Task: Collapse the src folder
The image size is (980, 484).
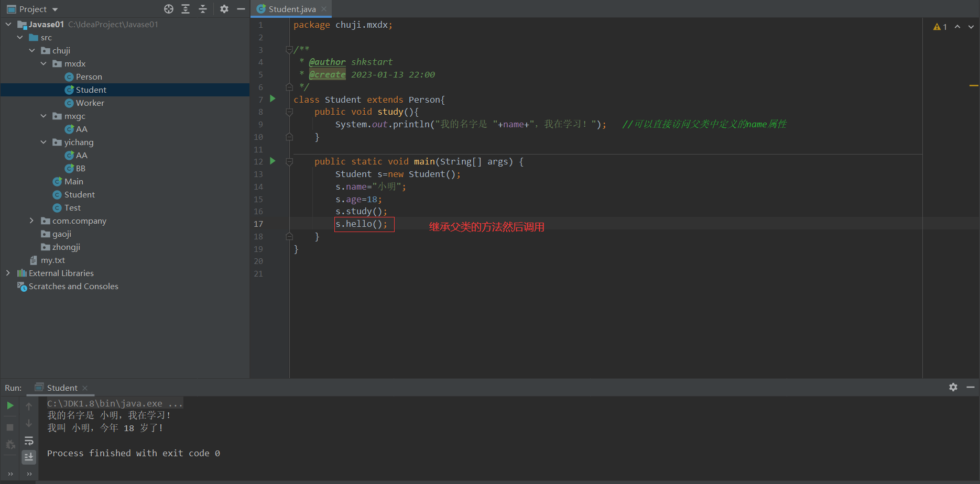Action: click(x=20, y=37)
